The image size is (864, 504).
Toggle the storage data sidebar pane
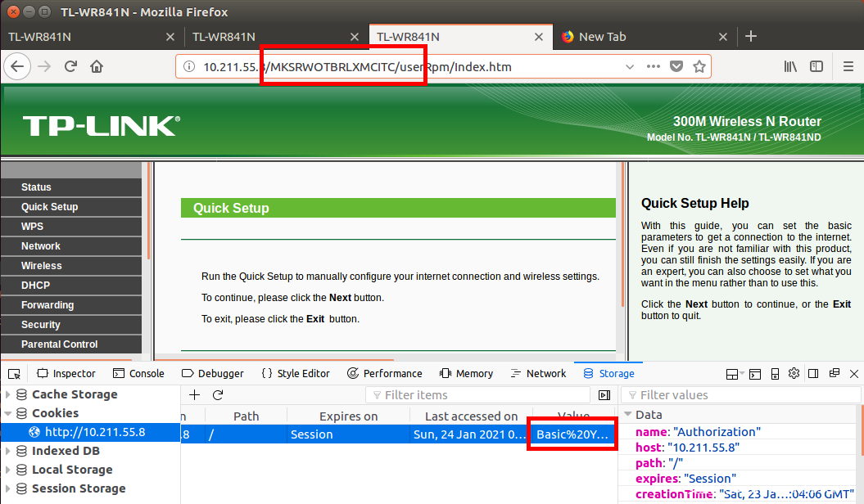click(x=604, y=395)
